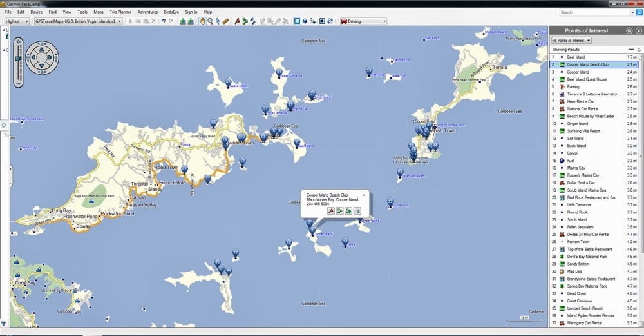Click the filter funnel icon bottom left

(4, 324)
